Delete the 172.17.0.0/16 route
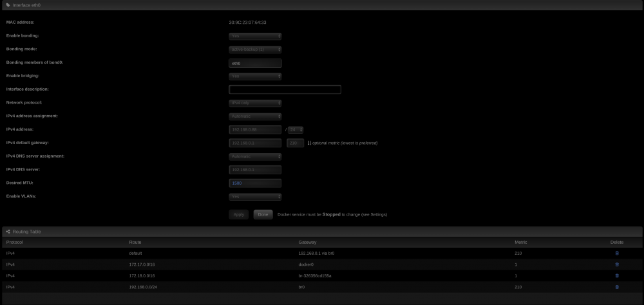This screenshot has height=305, width=644. pyautogui.click(x=617, y=264)
